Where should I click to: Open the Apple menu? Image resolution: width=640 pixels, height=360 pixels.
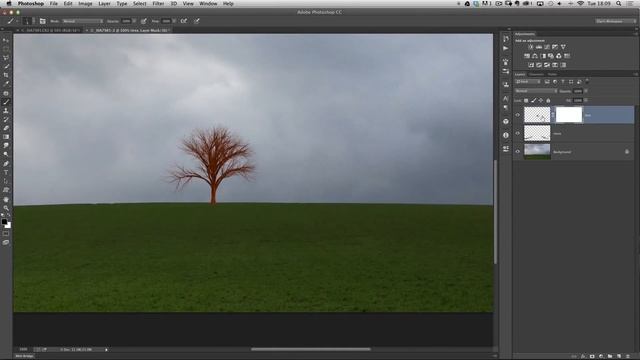9,4
